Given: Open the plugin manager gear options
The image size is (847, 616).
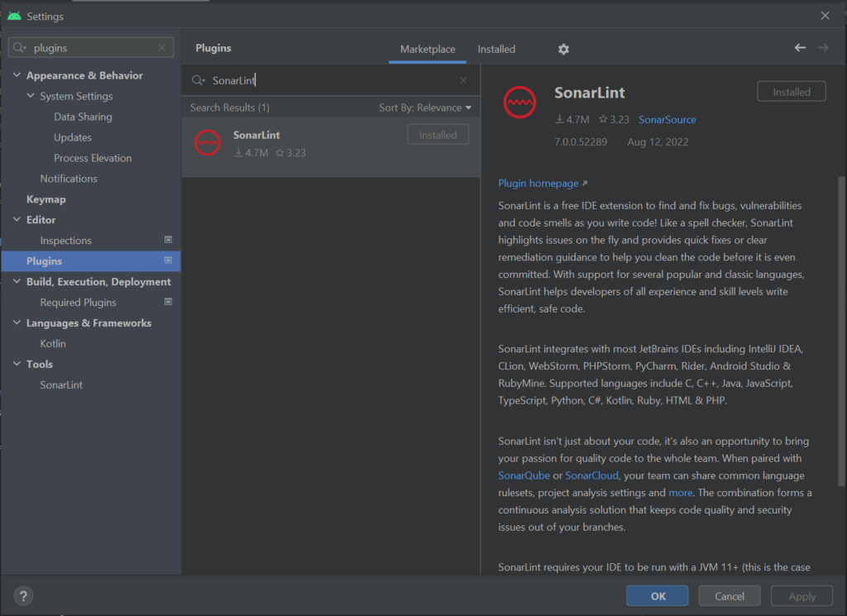Looking at the screenshot, I should click(x=563, y=49).
